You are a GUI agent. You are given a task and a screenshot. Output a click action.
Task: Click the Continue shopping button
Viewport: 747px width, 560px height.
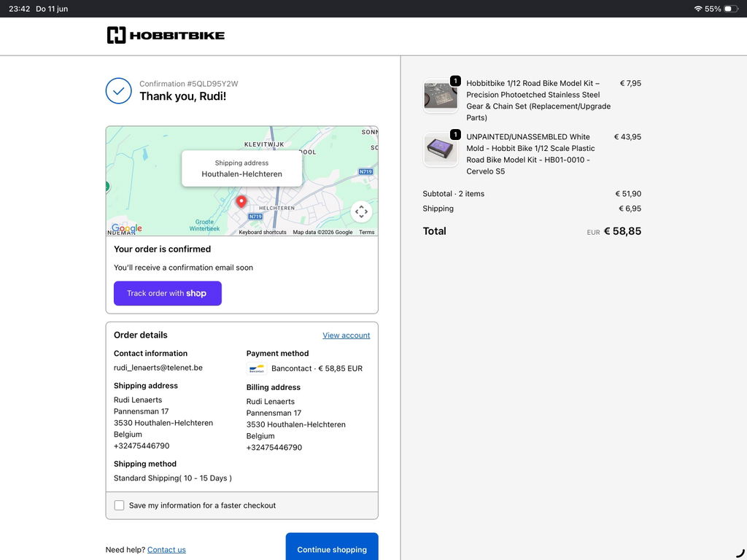332,547
